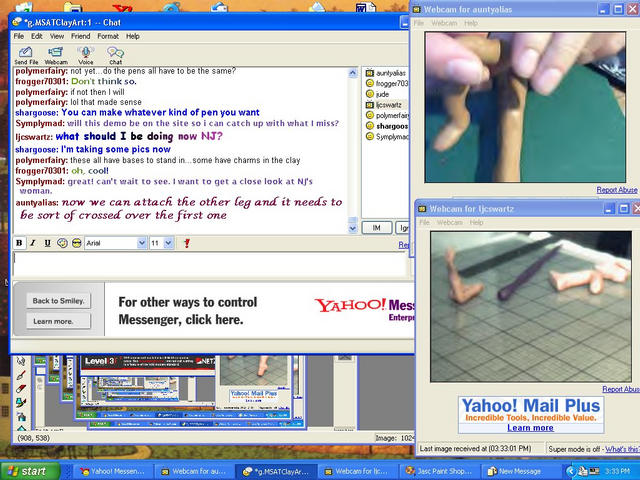Click the chat log scroll up arrow
This screenshot has width=640, height=480.
[353, 73]
